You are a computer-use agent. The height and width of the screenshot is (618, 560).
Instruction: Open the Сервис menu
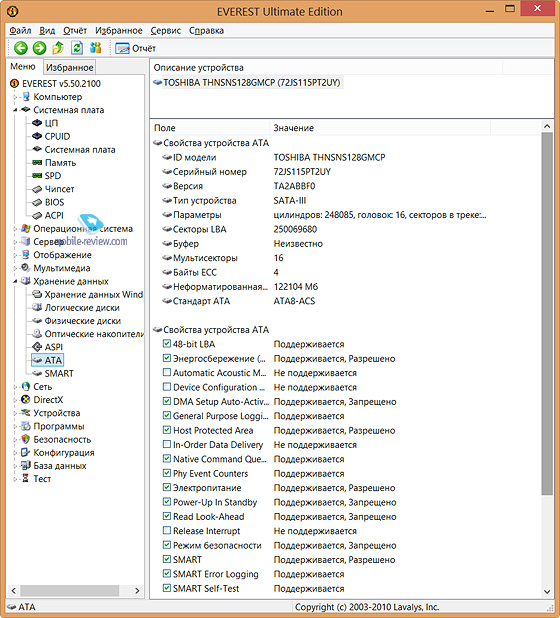(166, 30)
